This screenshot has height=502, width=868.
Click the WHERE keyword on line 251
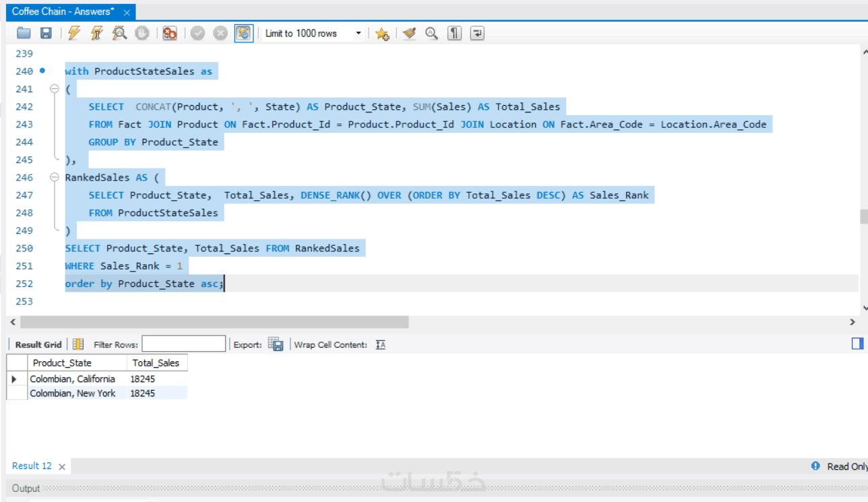click(x=80, y=265)
